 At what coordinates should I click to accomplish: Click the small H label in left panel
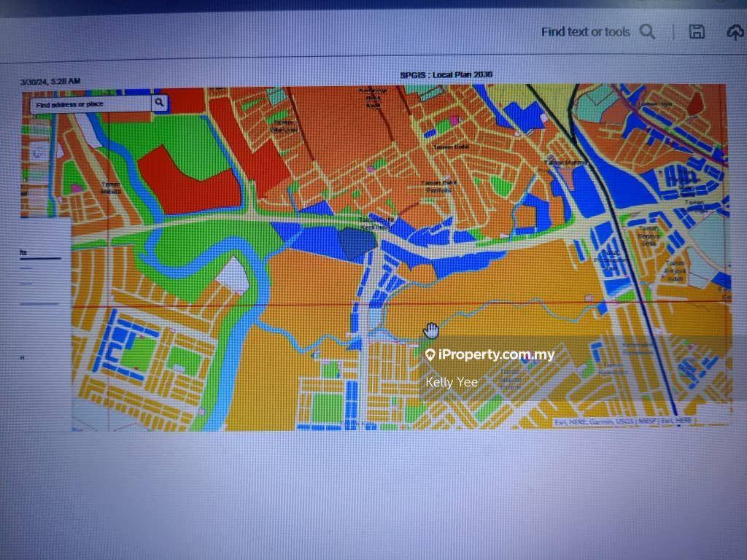coord(23,358)
